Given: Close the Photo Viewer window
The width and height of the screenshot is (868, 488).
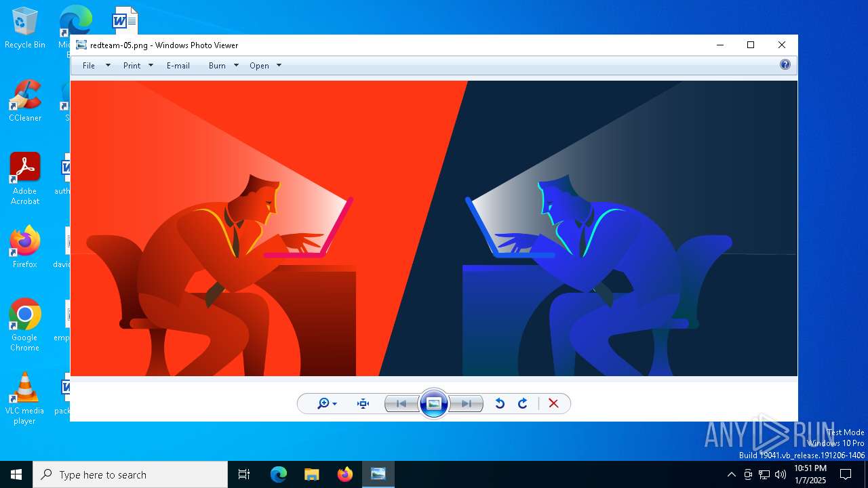Looking at the screenshot, I should pyautogui.click(x=782, y=45).
